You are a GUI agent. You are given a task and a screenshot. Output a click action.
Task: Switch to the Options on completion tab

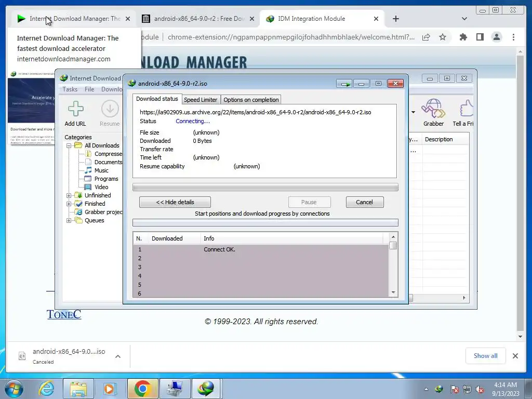pos(251,100)
